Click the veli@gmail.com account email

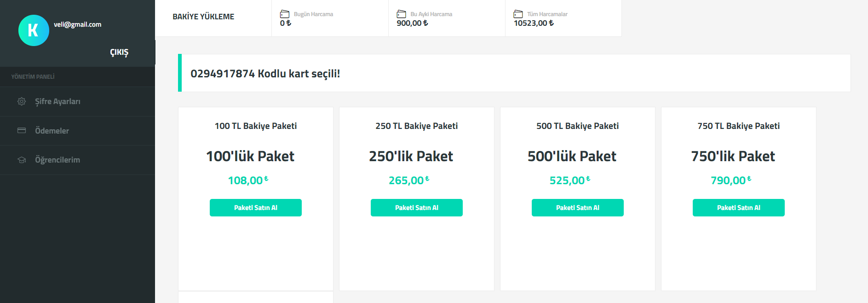coord(77,24)
